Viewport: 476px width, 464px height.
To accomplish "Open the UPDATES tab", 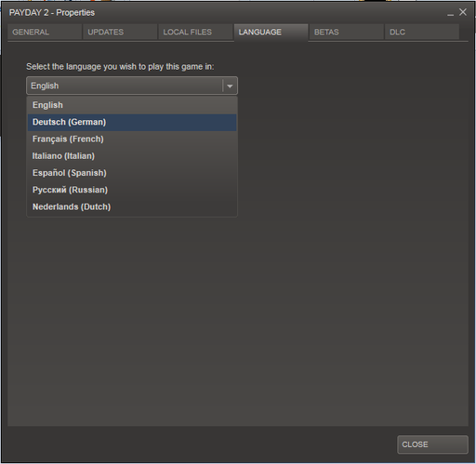I will click(x=120, y=32).
